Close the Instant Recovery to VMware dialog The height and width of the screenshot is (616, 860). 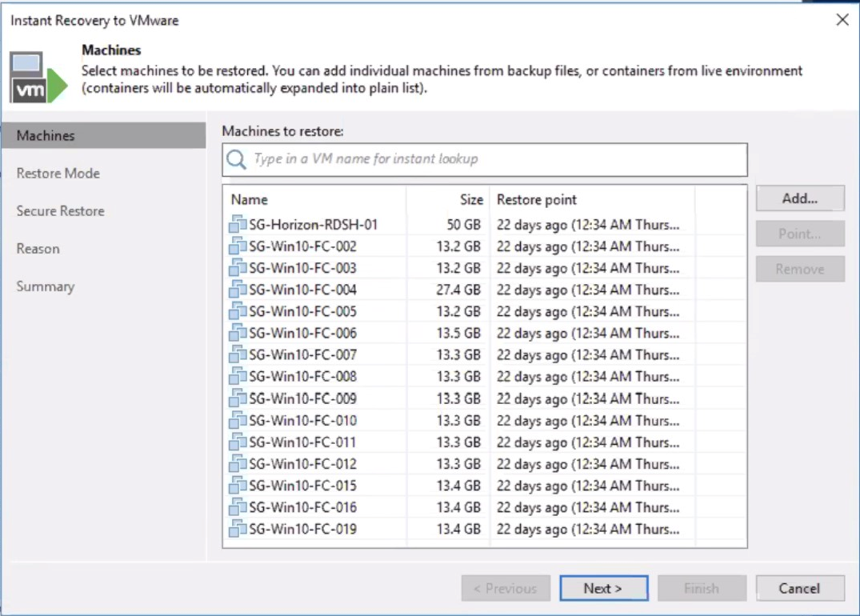click(842, 20)
